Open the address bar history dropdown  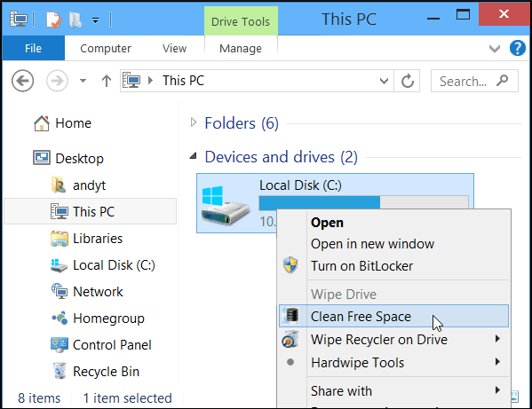(x=384, y=81)
